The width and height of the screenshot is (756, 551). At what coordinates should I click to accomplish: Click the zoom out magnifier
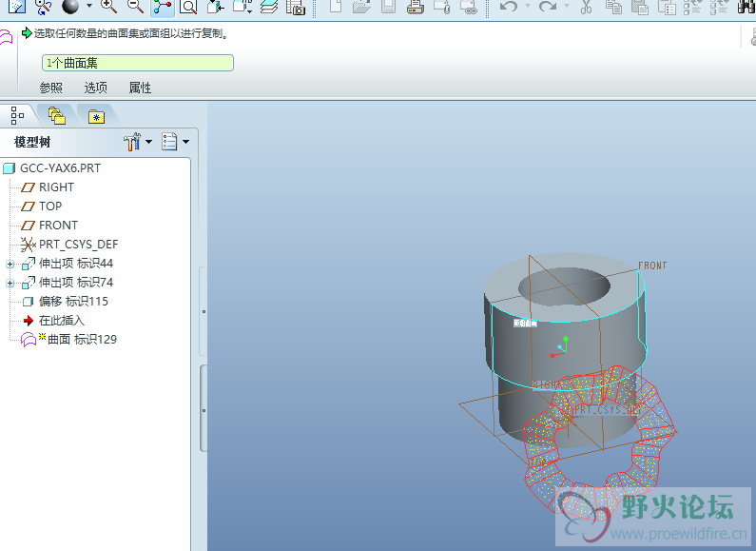(135, 7)
